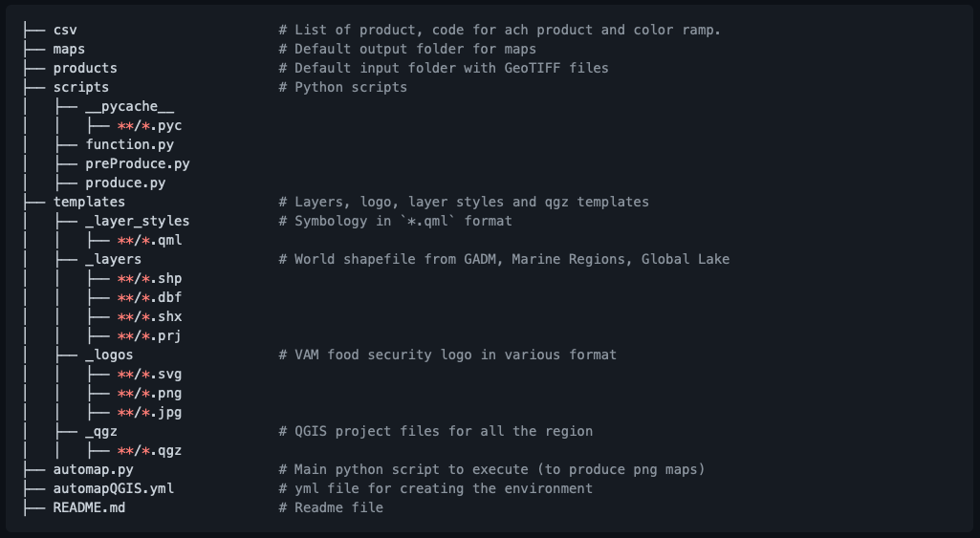Select the scripts folder entry

[81, 87]
